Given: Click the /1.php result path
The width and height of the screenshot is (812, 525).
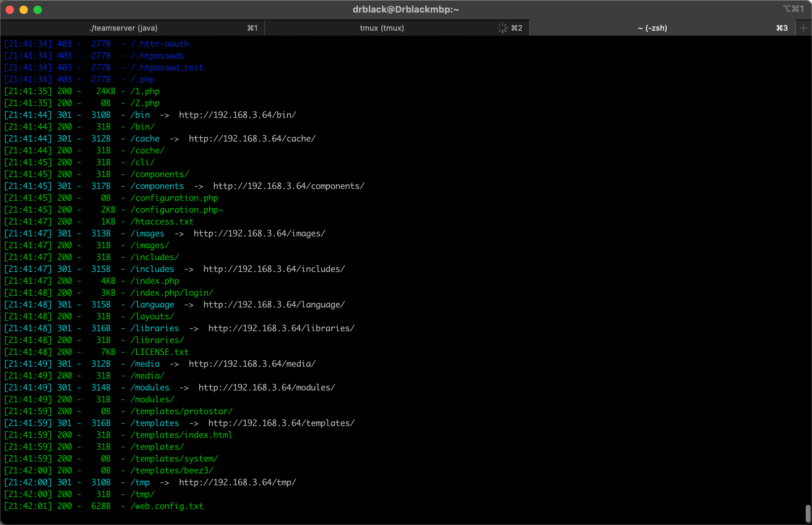Looking at the screenshot, I should click(x=145, y=91).
